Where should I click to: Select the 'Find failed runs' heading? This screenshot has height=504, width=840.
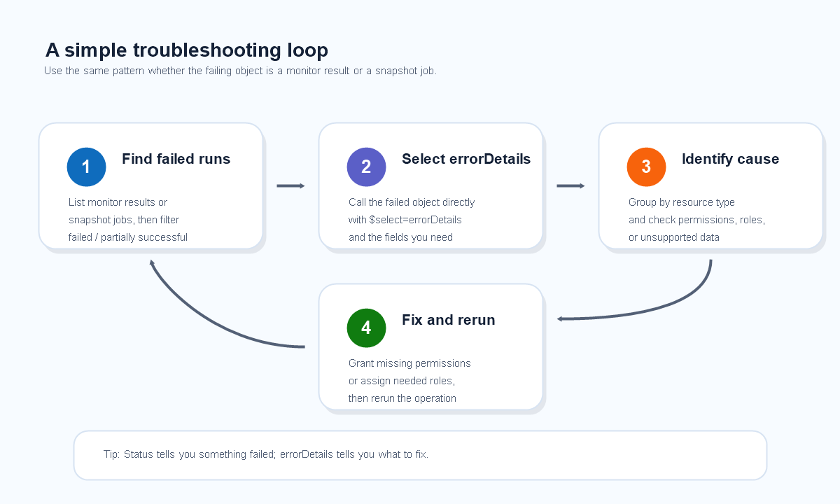tap(176, 159)
